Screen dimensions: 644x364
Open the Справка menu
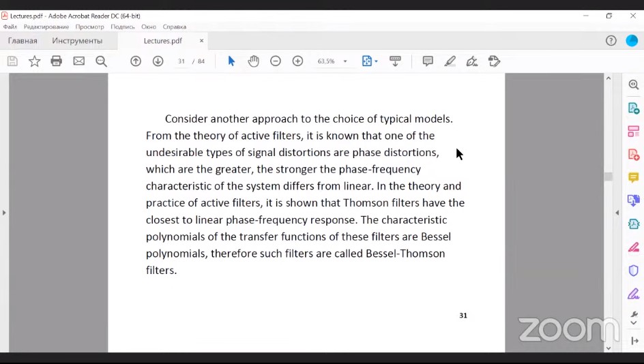175,27
